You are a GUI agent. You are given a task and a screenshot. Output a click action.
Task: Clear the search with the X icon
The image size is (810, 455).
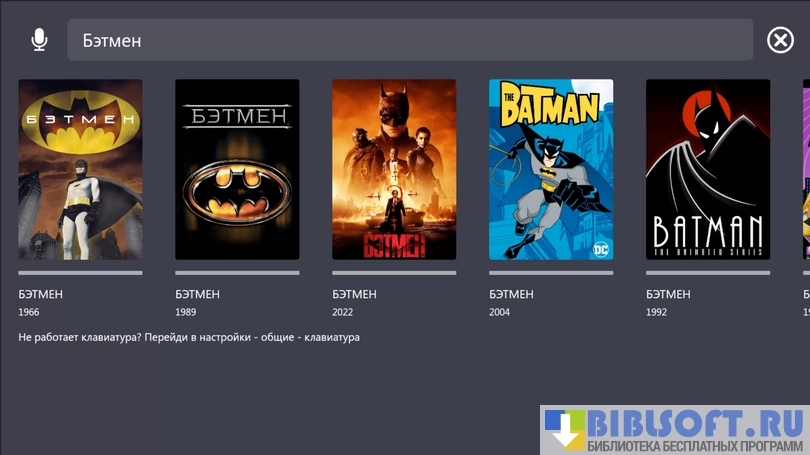[x=780, y=40]
